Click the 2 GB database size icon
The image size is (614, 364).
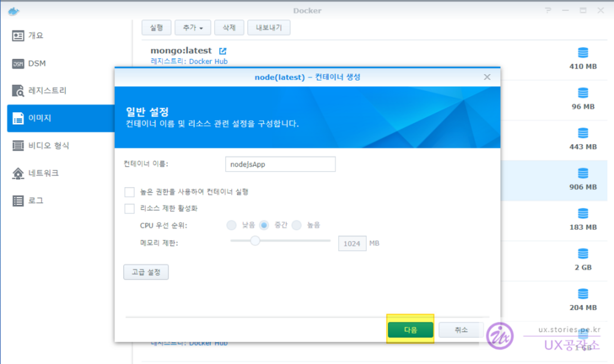point(583,254)
